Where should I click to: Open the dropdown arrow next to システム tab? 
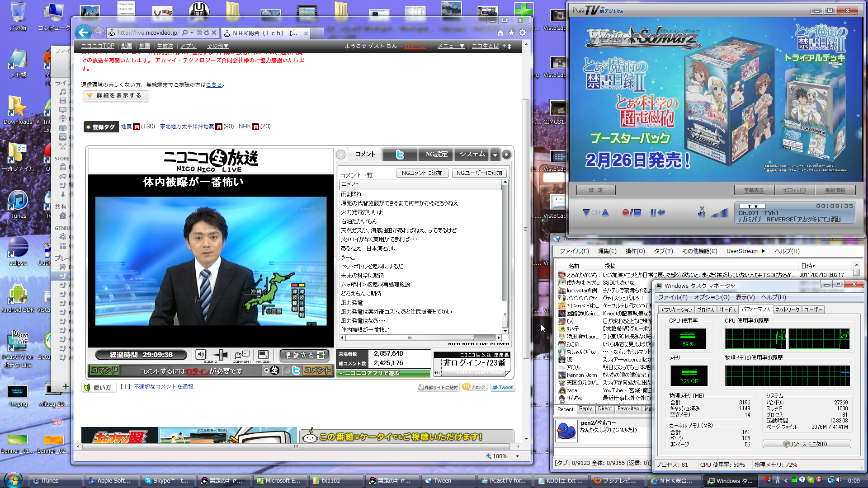495,155
